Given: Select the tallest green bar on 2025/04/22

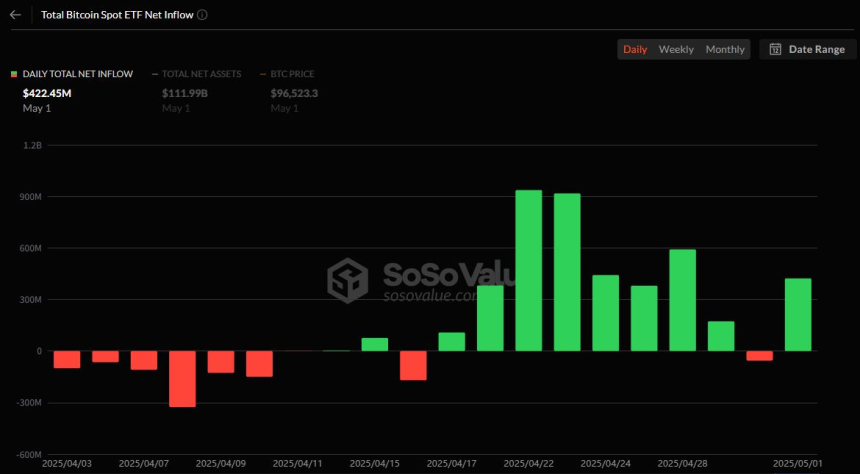Looking at the screenshot, I should pyautogui.click(x=528, y=270).
